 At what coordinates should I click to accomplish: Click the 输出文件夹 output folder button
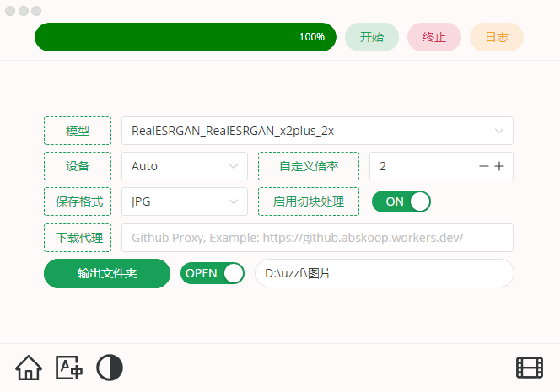[x=107, y=273]
